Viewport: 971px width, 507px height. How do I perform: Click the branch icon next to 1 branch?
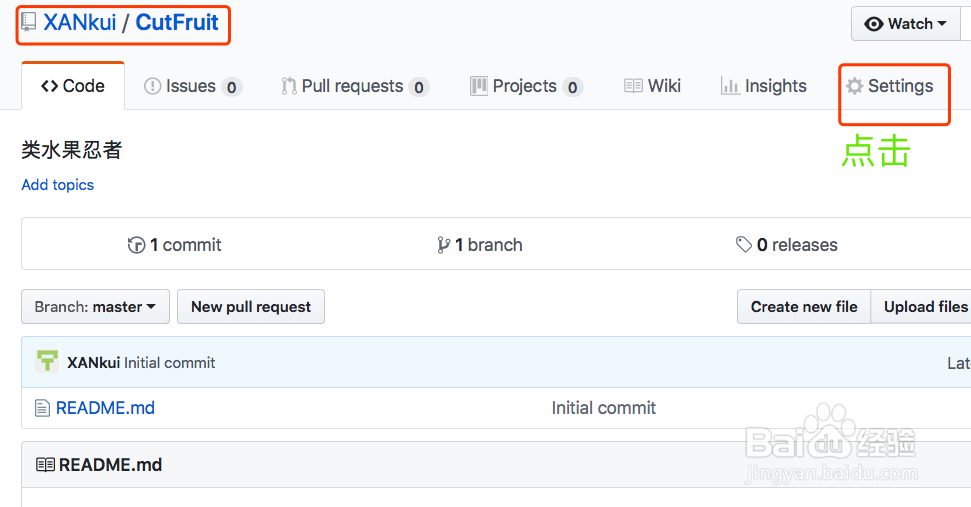pyautogui.click(x=443, y=245)
